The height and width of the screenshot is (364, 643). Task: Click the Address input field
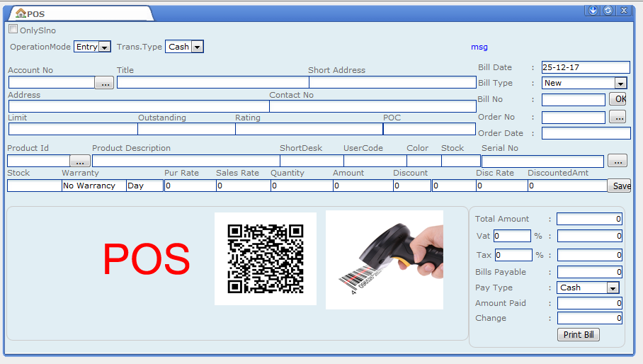[x=139, y=106]
